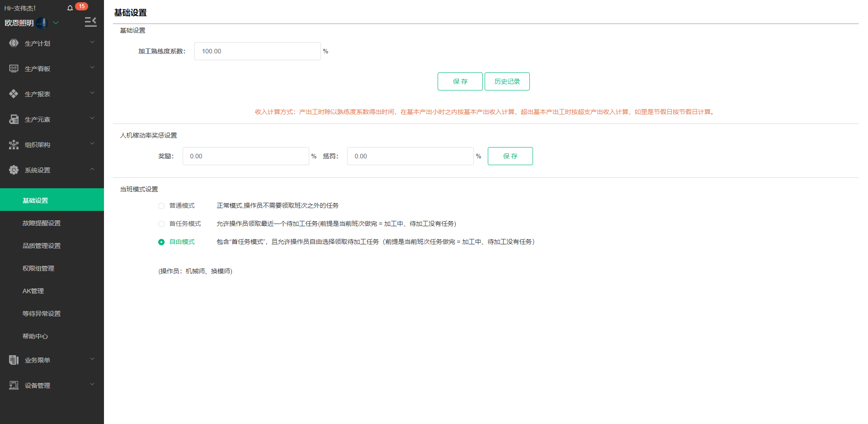Image resolution: width=868 pixels, height=424 pixels.
Task: Click the notification bell icon
Action: click(x=70, y=8)
